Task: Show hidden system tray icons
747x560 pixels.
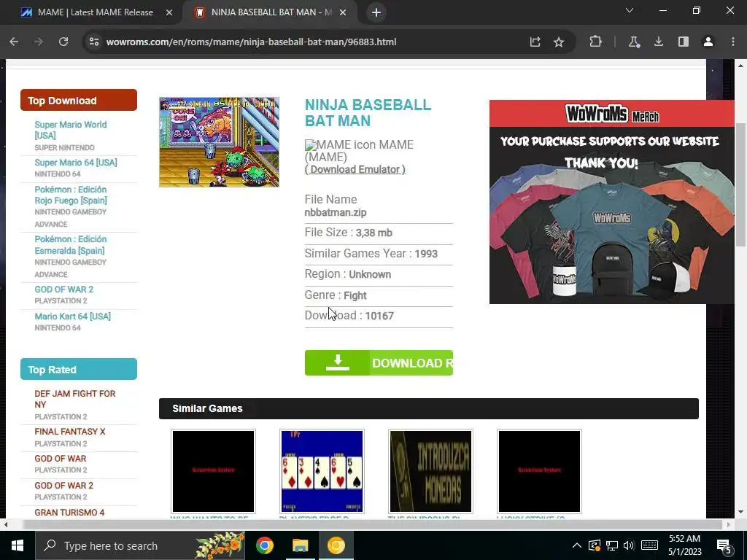Action: click(x=576, y=545)
